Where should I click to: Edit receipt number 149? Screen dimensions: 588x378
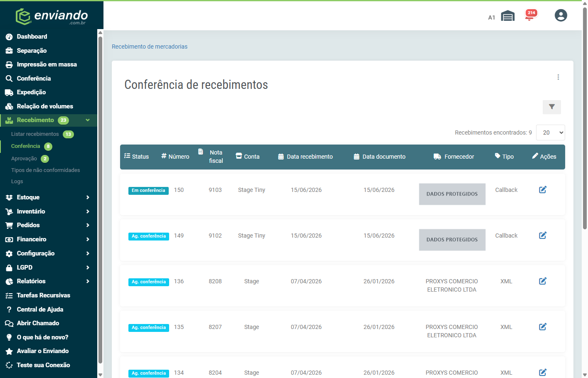pos(543,236)
